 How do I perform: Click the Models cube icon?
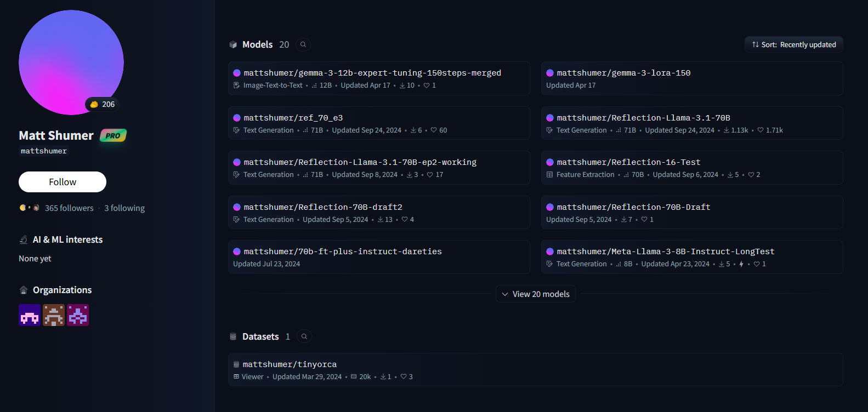233,44
